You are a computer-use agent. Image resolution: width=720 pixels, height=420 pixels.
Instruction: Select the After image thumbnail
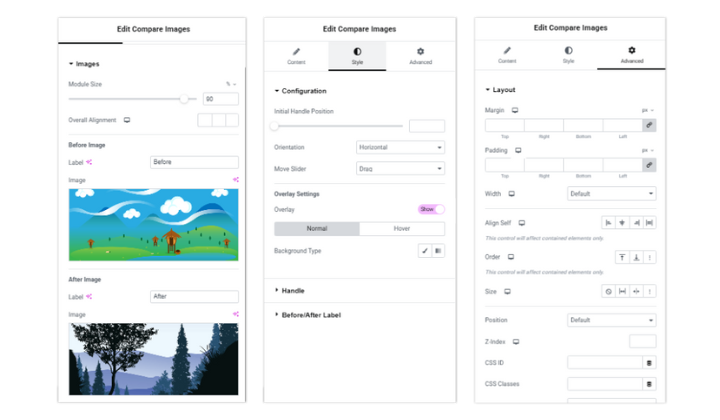click(x=153, y=359)
